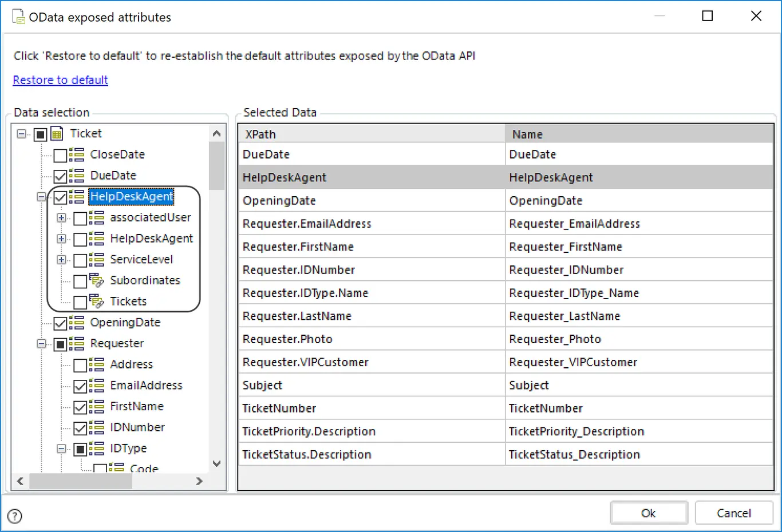Collapse the IDType node
Screen dimensions: 782x532
pyautogui.click(x=61, y=448)
